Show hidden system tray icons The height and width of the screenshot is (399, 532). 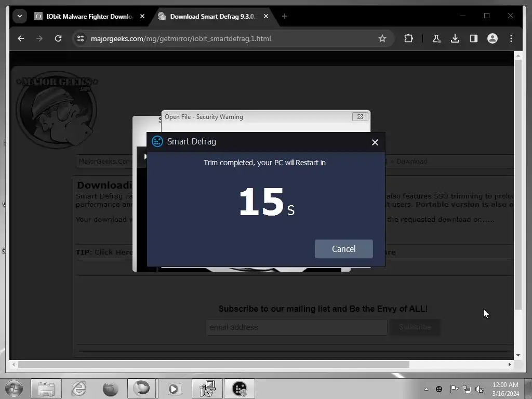pos(426,389)
